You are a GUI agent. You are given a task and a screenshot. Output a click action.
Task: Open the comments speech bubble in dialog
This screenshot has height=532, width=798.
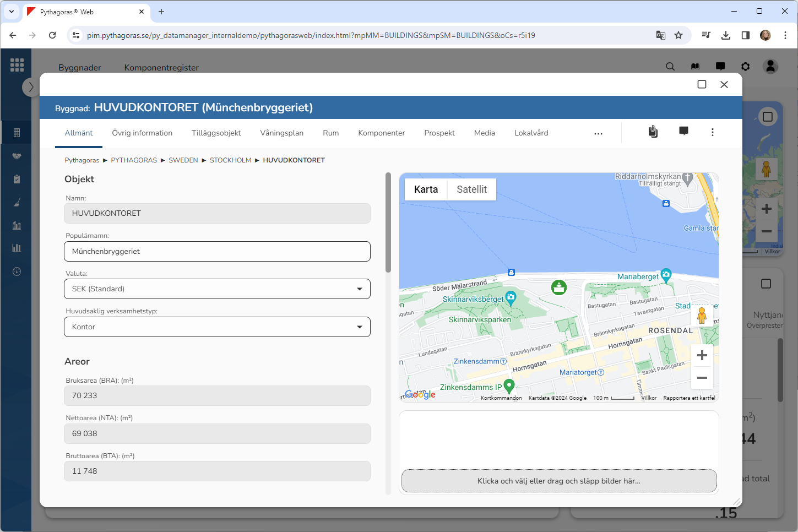point(683,132)
